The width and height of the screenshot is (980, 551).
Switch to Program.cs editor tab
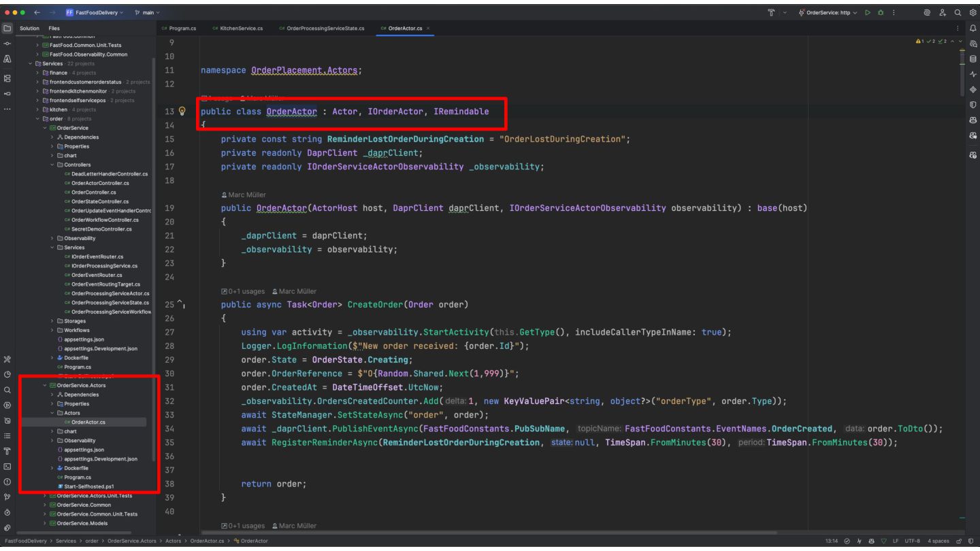point(180,28)
